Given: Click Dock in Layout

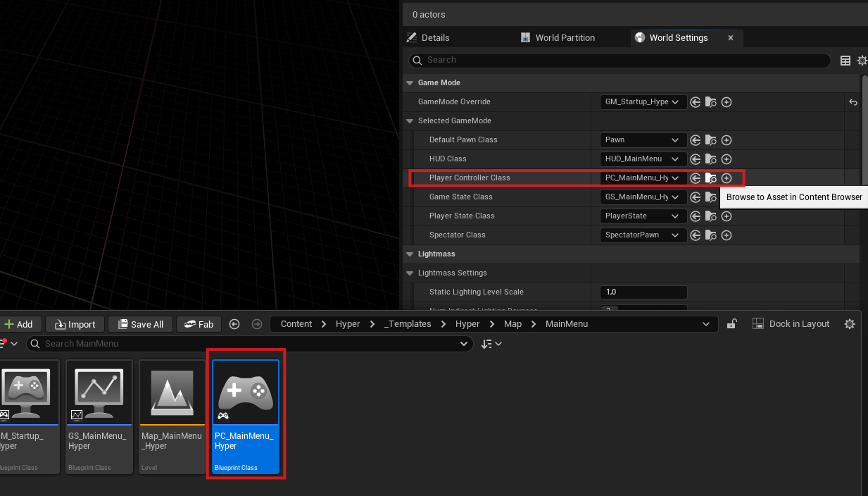Looking at the screenshot, I should point(791,324).
